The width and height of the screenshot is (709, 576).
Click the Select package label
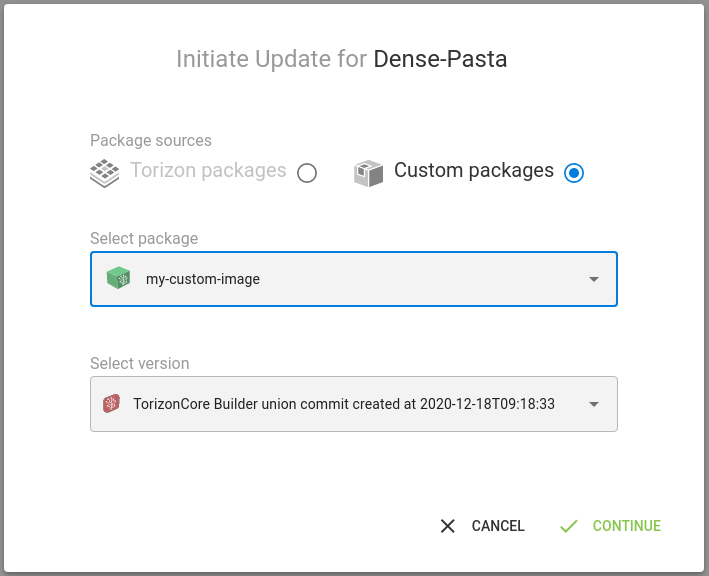(144, 238)
